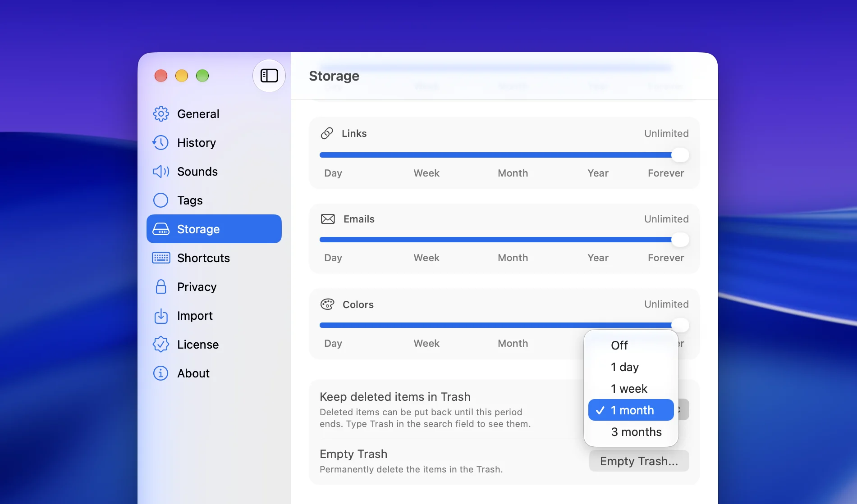Click the Privacy lock icon

[x=161, y=287]
